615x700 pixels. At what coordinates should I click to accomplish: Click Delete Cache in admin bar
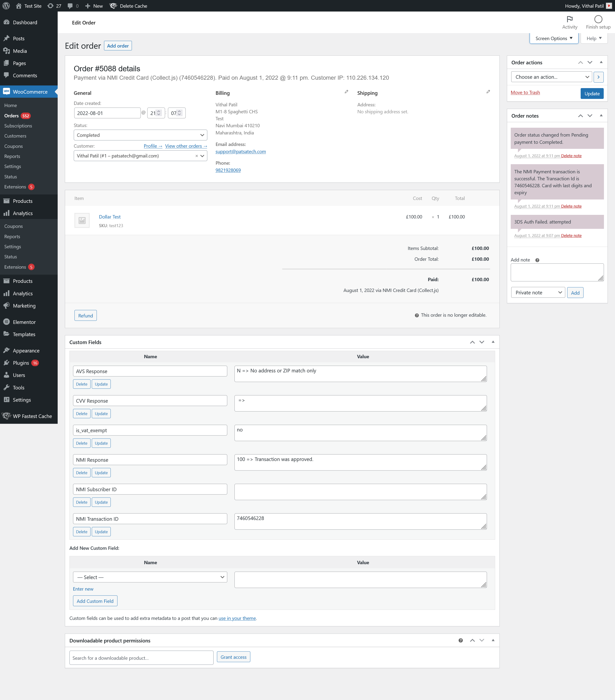point(129,6)
